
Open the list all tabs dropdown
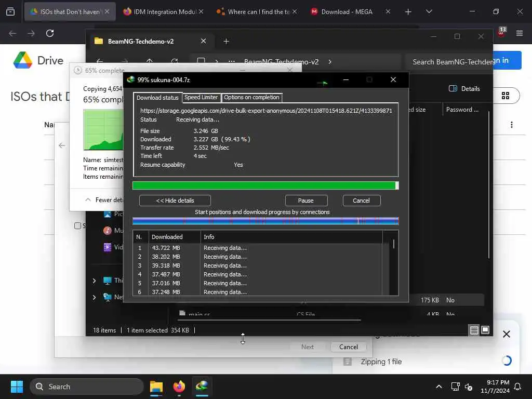pyautogui.click(x=429, y=11)
